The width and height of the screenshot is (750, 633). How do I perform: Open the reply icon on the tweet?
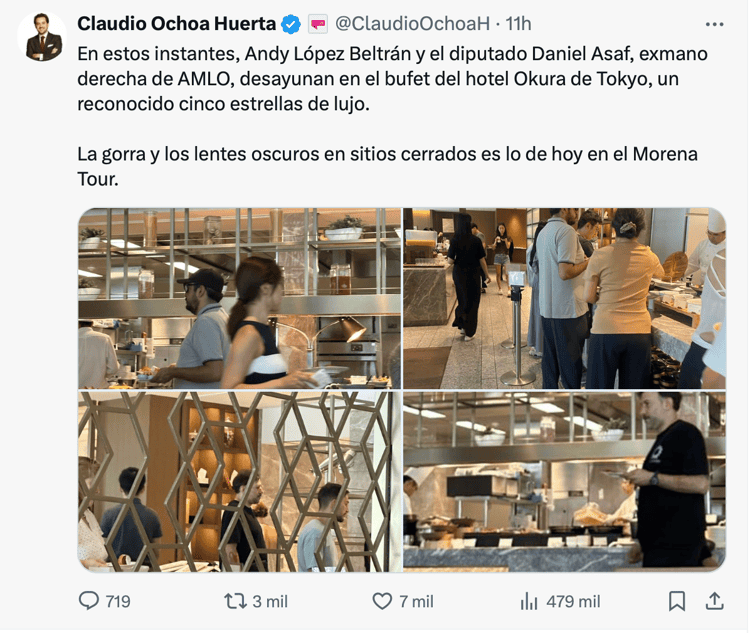(88, 601)
